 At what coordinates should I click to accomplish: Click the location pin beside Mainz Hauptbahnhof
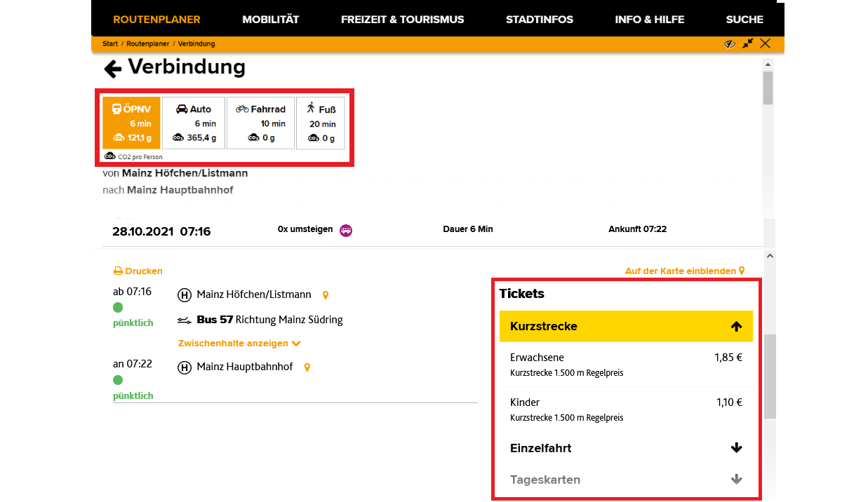tap(307, 367)
